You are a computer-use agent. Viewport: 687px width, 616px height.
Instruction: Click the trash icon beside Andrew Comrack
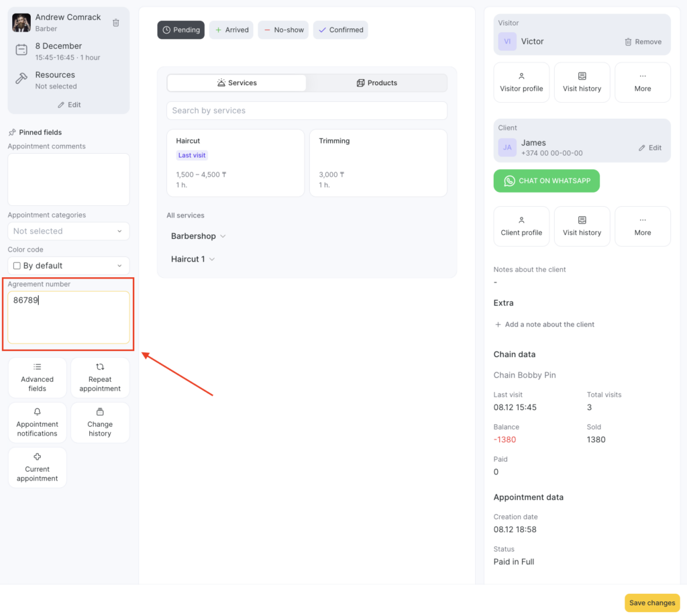(x=116, y=23)
